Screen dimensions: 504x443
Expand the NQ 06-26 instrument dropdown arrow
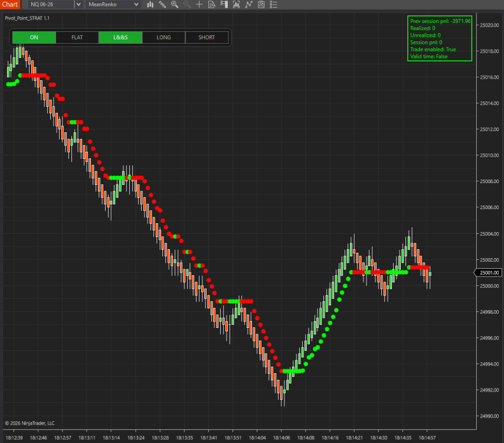tap(78, 5)
